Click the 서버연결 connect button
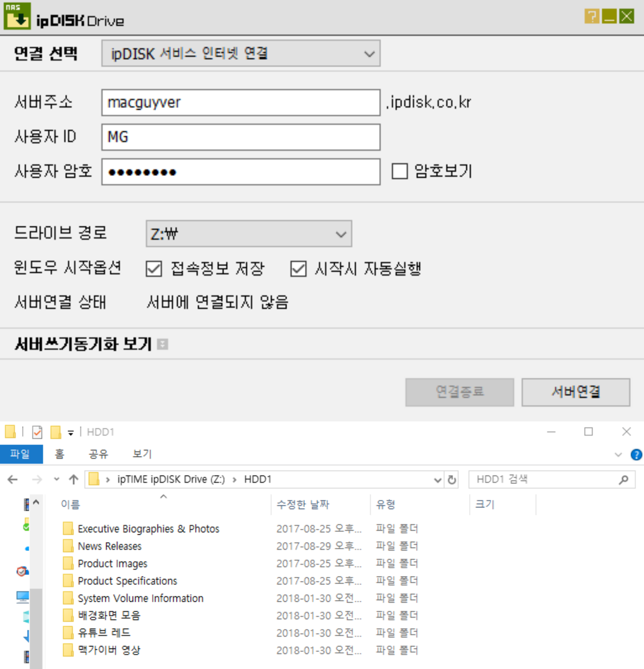644x669 pixels. [x=576, y=392]
